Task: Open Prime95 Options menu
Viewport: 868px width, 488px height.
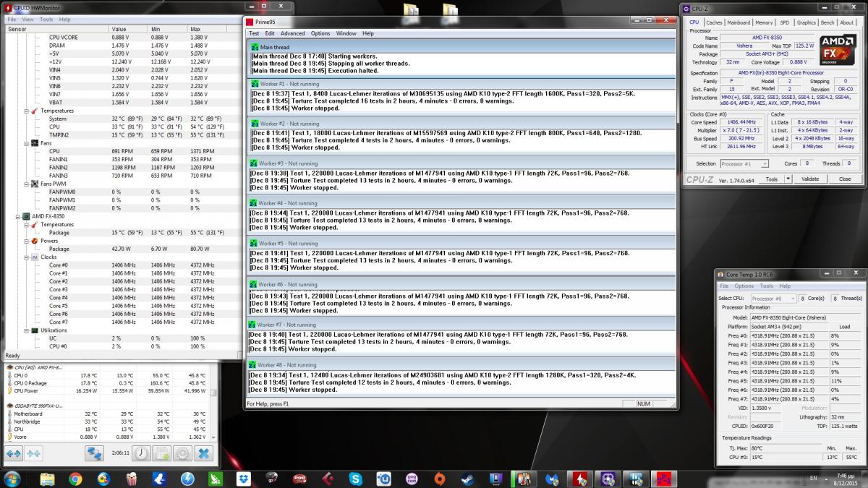Action: [x=320, y=33]
